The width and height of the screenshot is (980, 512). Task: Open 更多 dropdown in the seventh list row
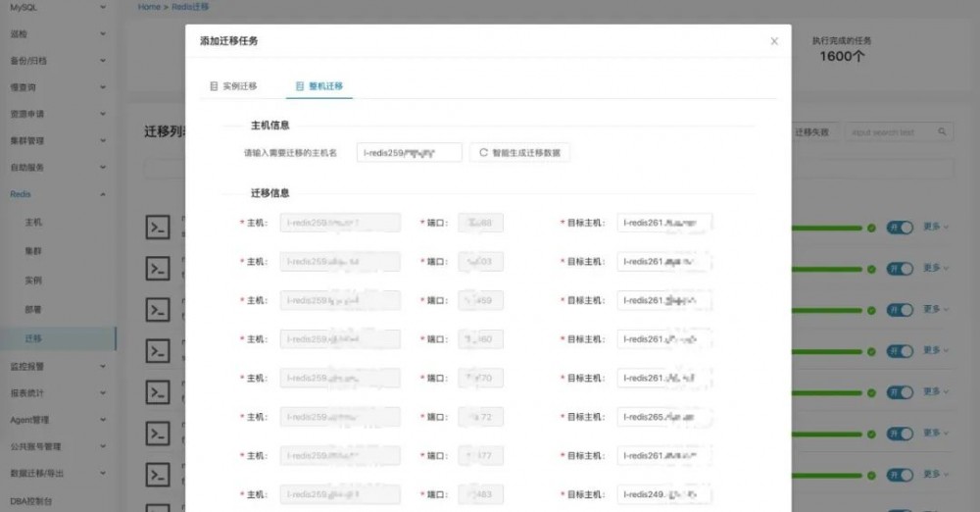tap(936, 475)
